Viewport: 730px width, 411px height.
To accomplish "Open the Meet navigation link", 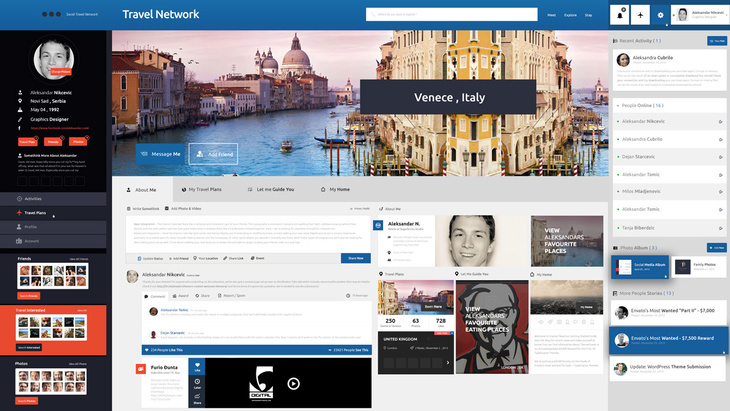I will point(552,15).
